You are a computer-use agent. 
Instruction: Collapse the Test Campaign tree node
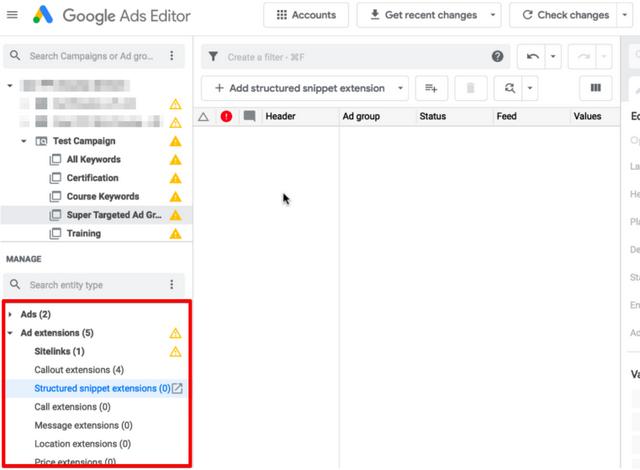(24, 141)
